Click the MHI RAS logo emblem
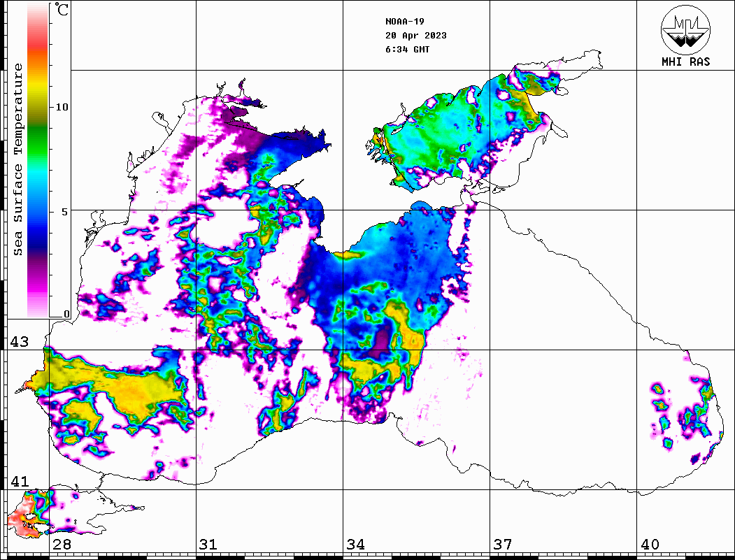Screen dimensions: 735x560 pos(686,29)
